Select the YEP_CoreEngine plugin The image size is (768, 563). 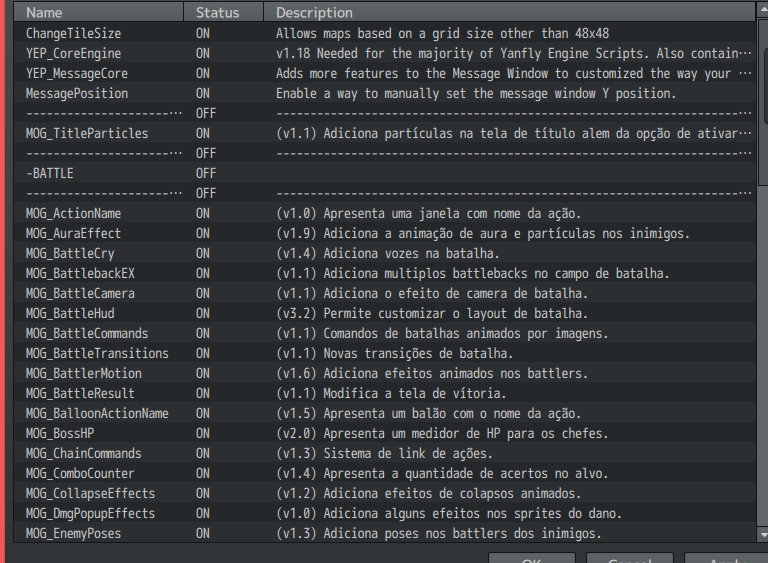click(384, 53)
